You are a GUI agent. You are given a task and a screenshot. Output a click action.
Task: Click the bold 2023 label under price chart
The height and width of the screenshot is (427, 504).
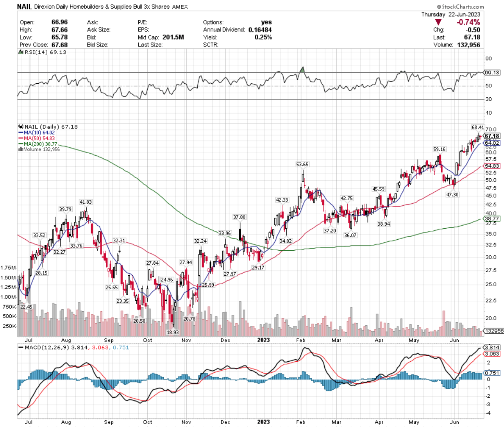(x=263, y=340)
